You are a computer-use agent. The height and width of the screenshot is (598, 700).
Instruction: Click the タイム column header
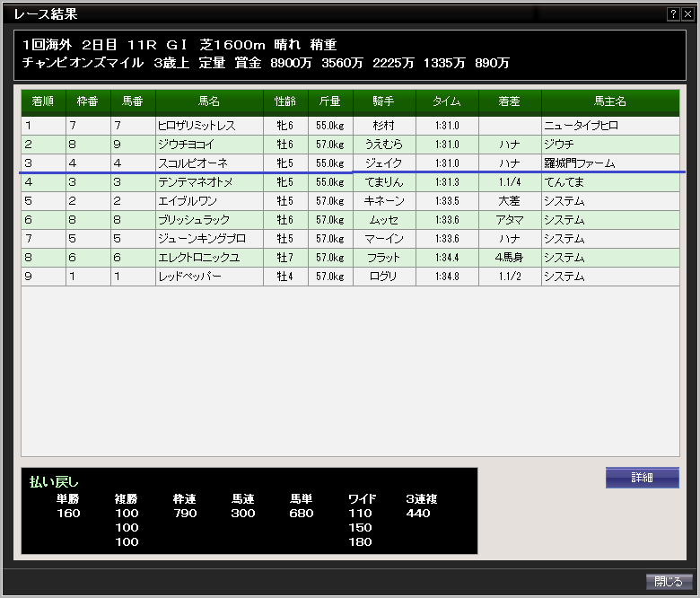[x=446, y=102]
